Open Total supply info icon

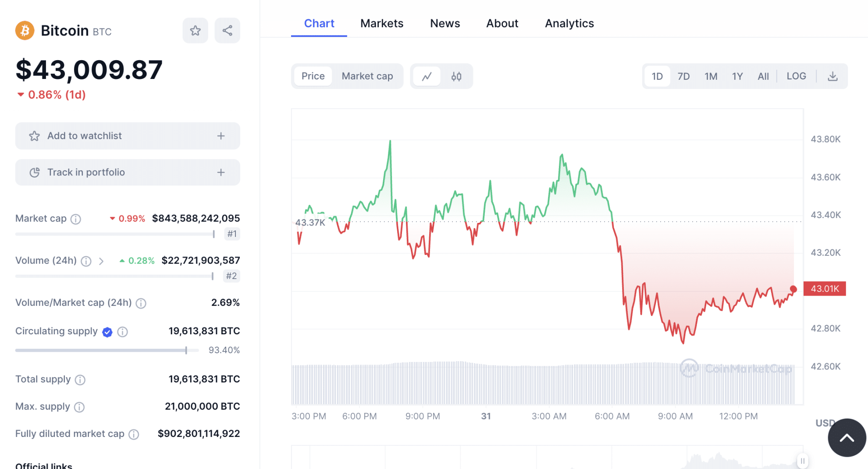80,380
